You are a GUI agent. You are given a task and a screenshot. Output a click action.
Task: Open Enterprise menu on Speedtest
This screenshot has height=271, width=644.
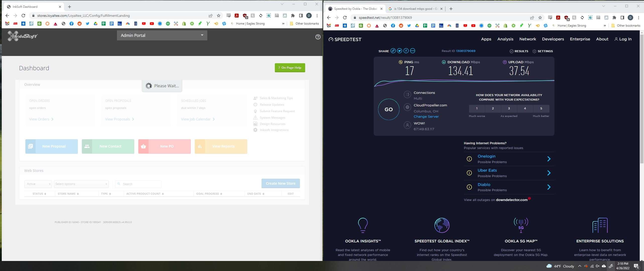[580, 39]
